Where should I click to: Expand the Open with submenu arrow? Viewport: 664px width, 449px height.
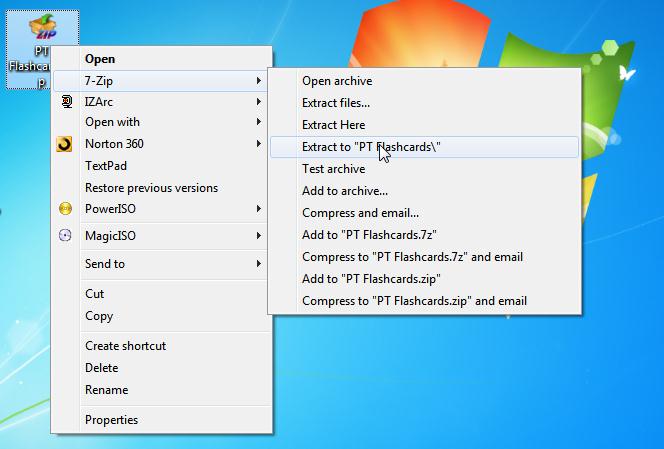pyautogui.click(x=258, y=122)
